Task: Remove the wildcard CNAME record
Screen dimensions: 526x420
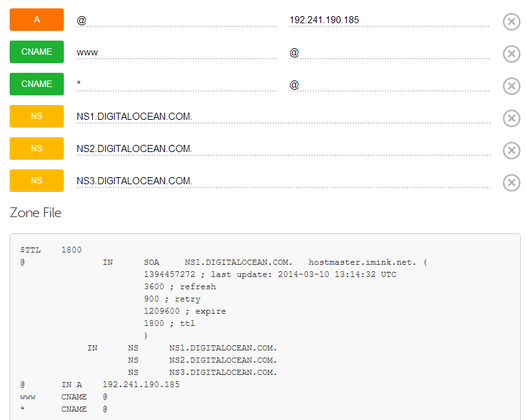Action: [x=511, y=86]
